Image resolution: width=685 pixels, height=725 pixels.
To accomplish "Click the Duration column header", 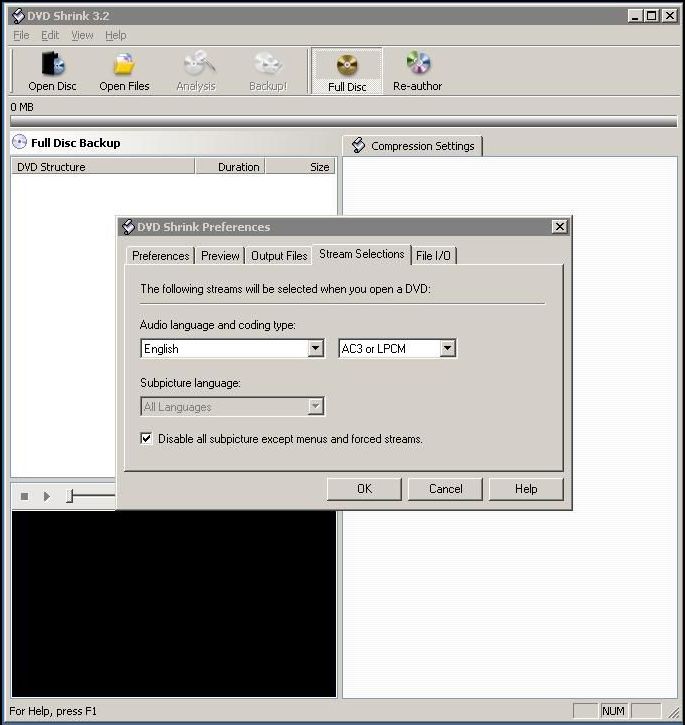I will [230, 166].
